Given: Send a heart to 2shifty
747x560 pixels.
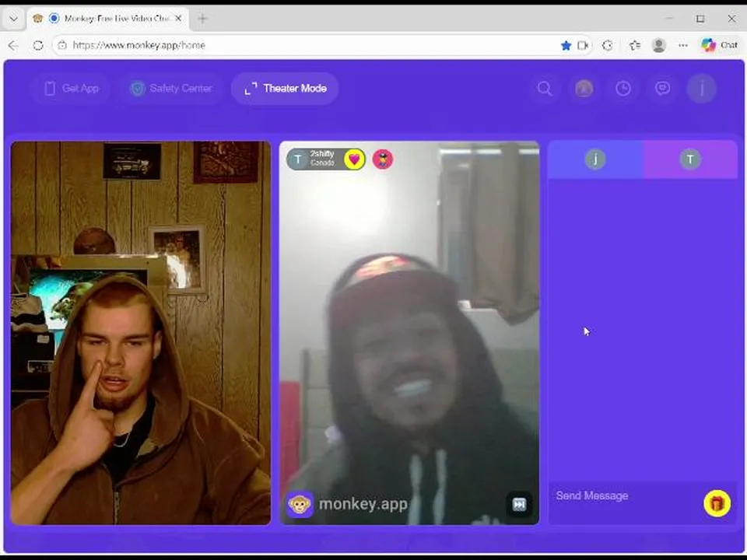Looking at the screenshot, I should pyautogui.click(x=354, y=159).
